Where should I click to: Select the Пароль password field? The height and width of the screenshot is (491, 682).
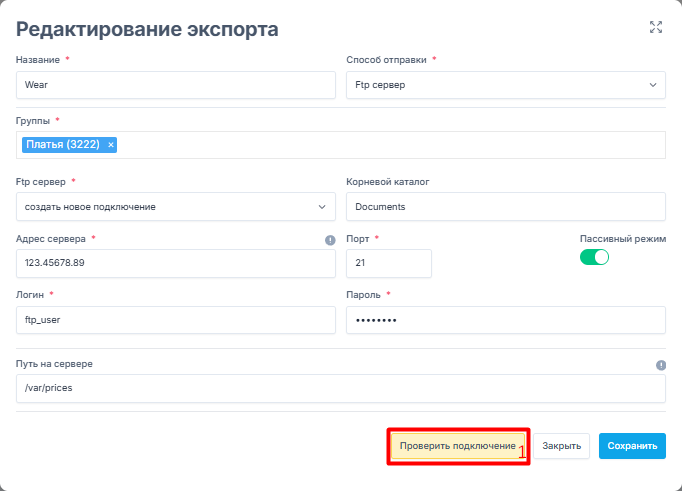tap(505, 320)
